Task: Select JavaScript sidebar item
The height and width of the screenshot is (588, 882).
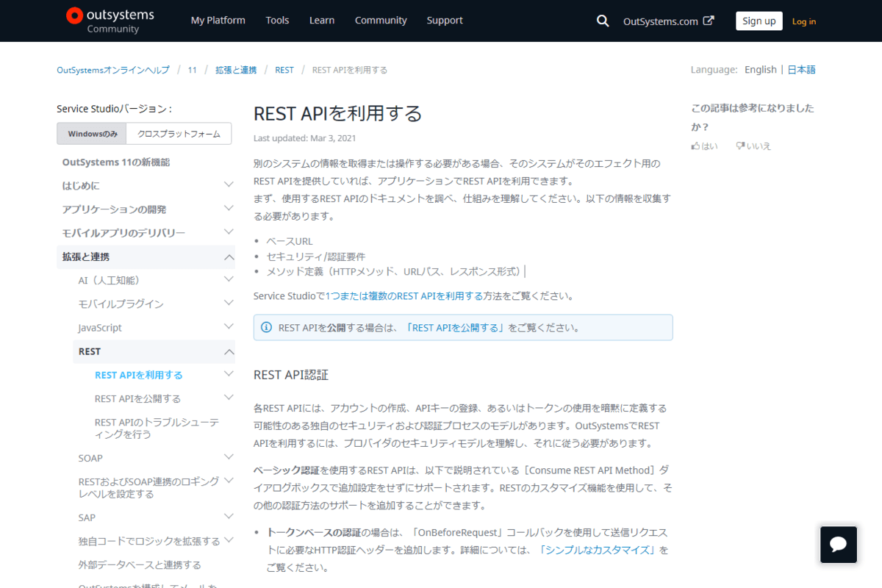Action: [x=100, y=328]
